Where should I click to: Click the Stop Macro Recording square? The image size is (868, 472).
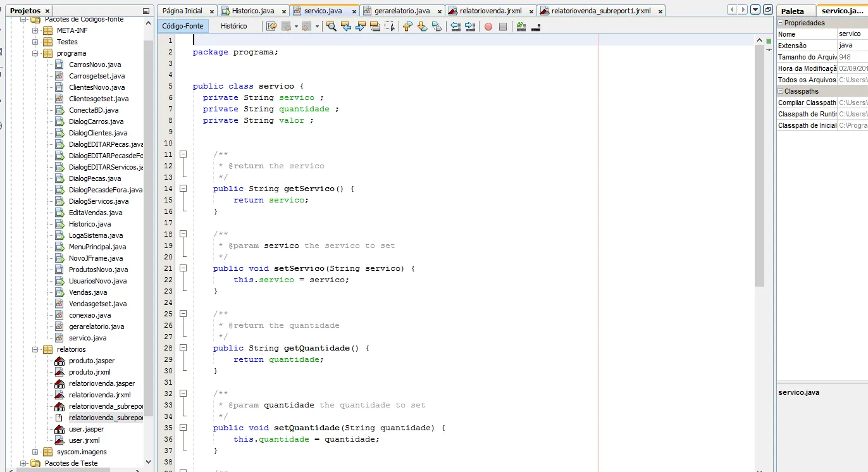503,27
